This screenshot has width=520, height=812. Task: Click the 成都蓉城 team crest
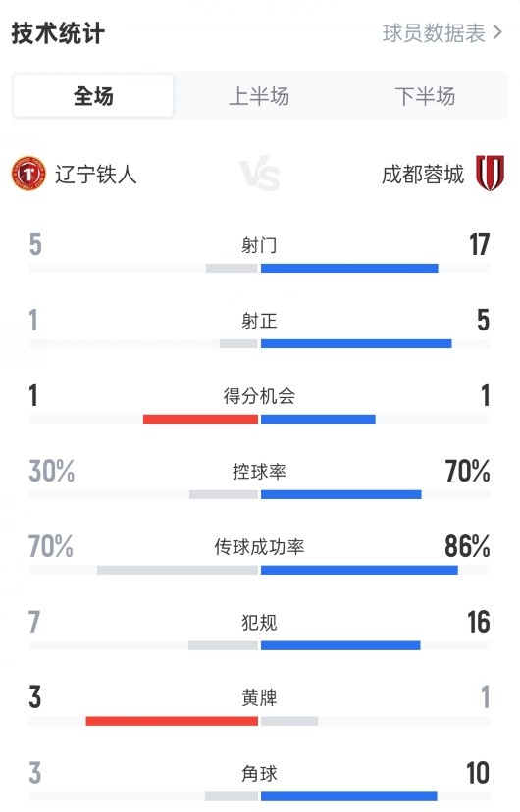[490, 173]
